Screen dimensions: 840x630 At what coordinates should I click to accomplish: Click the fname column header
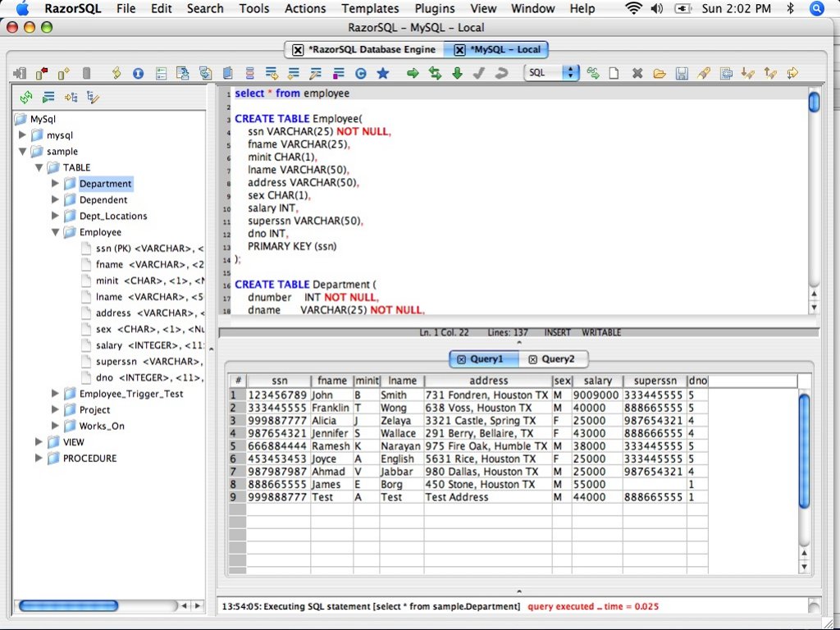[x=332, y=381]
